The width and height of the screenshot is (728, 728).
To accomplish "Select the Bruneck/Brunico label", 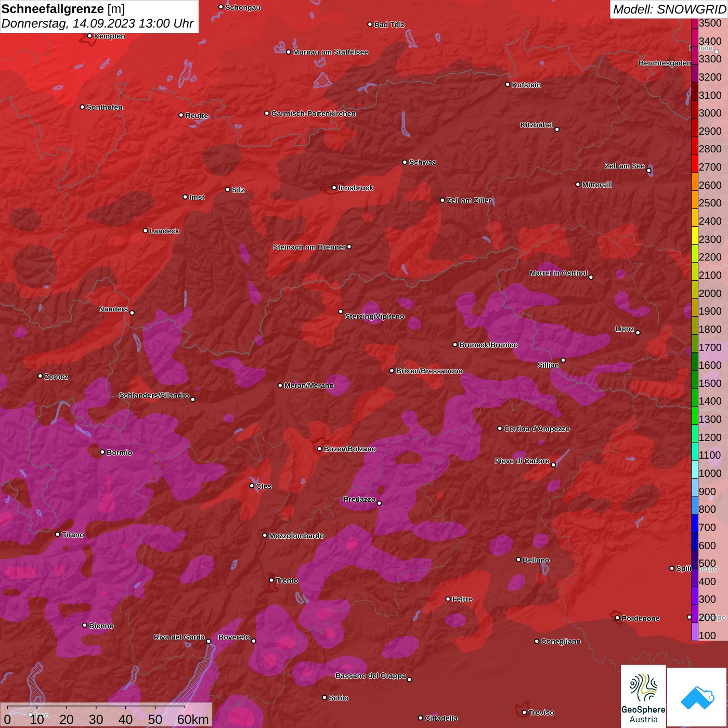I will coord(488,345).
